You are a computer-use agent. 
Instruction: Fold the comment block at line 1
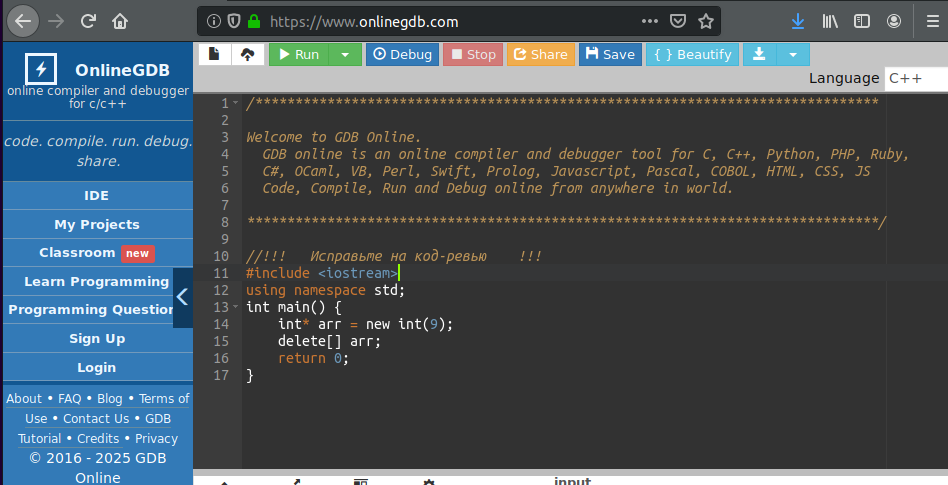[x=236, y=103]
